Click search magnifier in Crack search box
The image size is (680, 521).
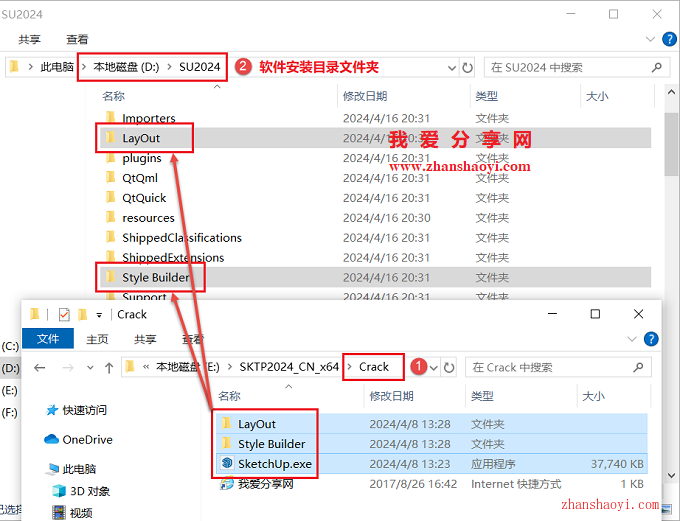(x=638, y=367)
